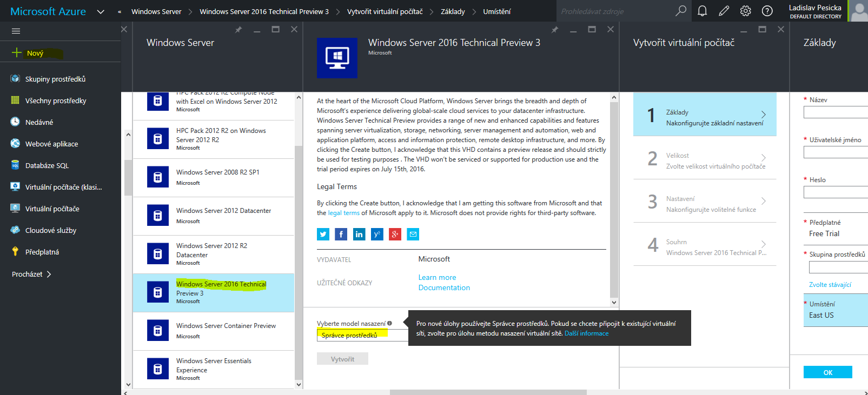Click the Heslo input field
The height and width of the screenshot is (395, 868).
pyautogui.click(x=836, y=192)
